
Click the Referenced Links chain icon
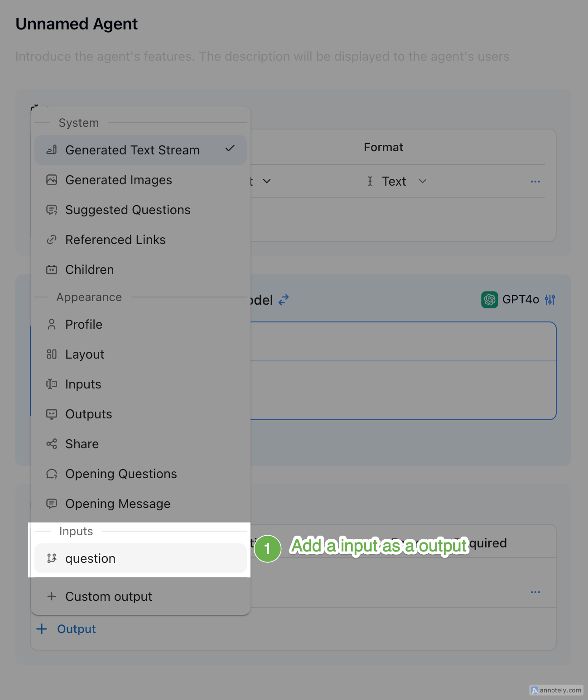pos(52,240)
